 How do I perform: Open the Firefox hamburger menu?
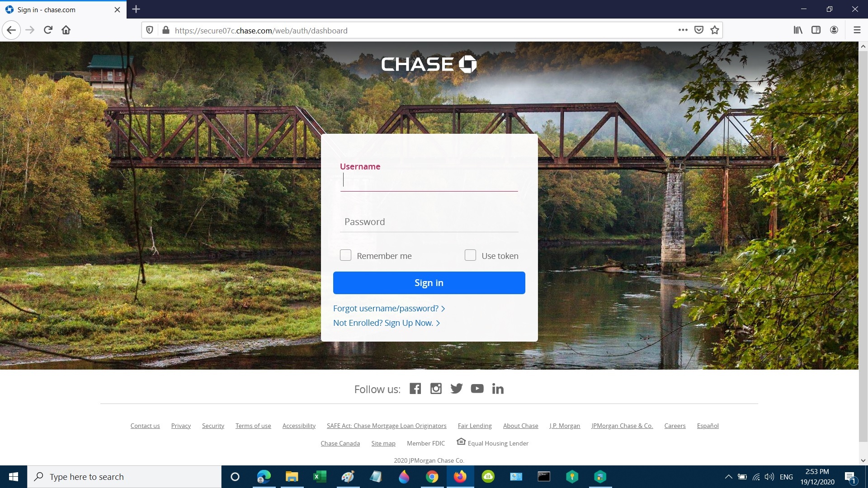[x=857, y=30]
